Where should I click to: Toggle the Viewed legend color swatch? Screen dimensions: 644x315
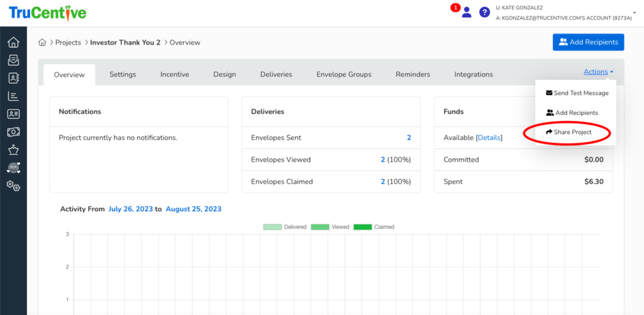coord(320,227)
